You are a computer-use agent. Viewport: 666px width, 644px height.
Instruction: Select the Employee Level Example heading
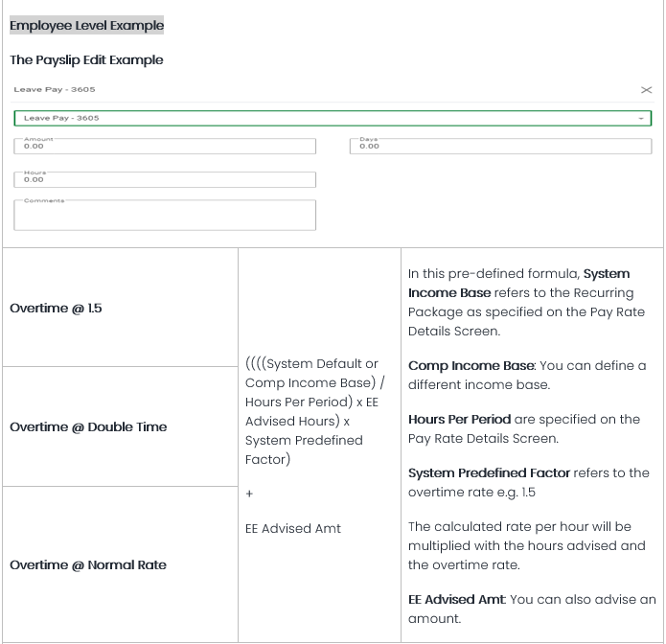[x=86, y=25]
